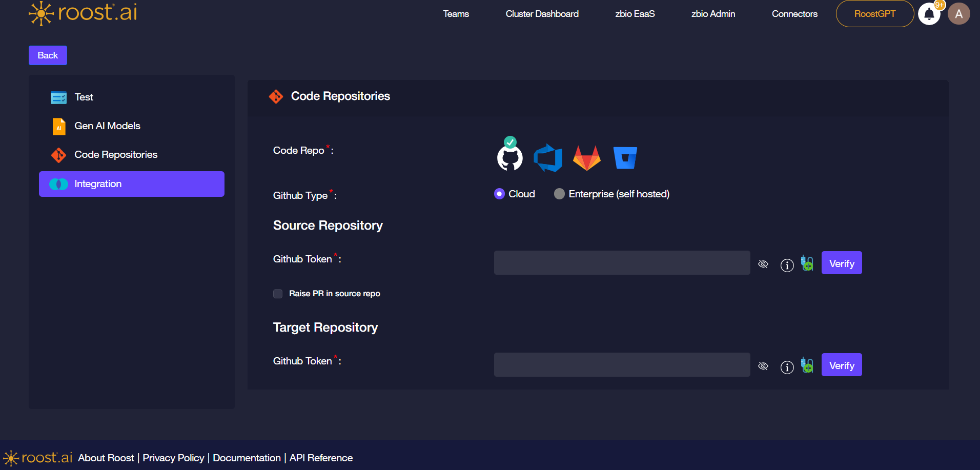Select the Cloud Github type
980x470 pixels.
point(499,194)
